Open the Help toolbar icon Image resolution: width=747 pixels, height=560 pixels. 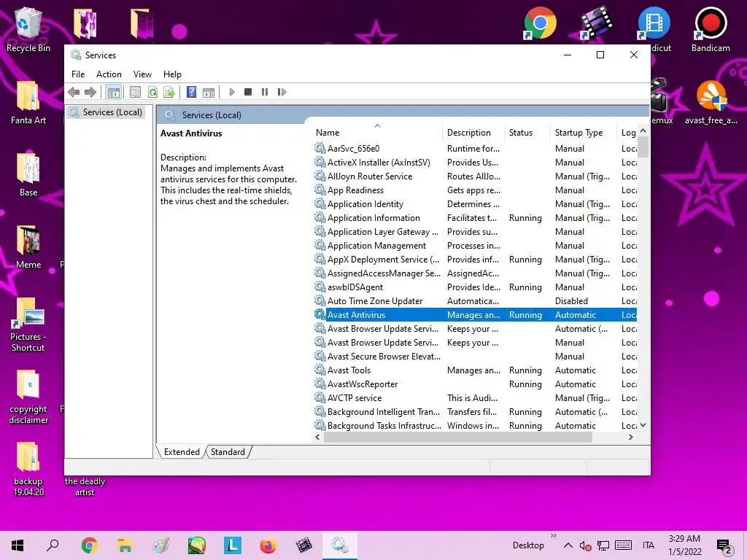pos(192,92)
